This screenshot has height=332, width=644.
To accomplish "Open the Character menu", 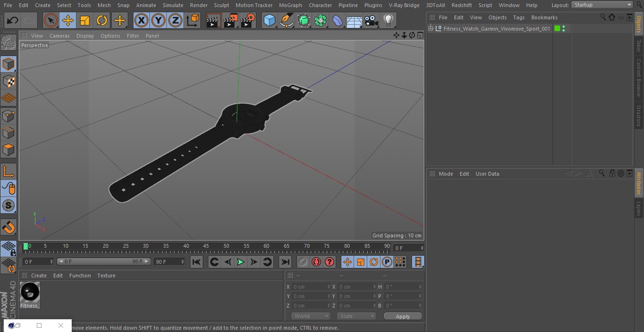I will coord(321,5).
